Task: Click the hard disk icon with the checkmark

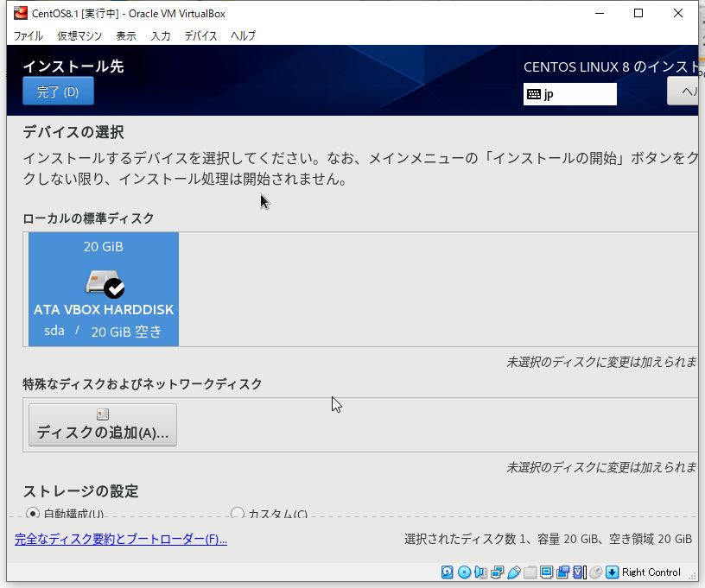Action: 105,284
